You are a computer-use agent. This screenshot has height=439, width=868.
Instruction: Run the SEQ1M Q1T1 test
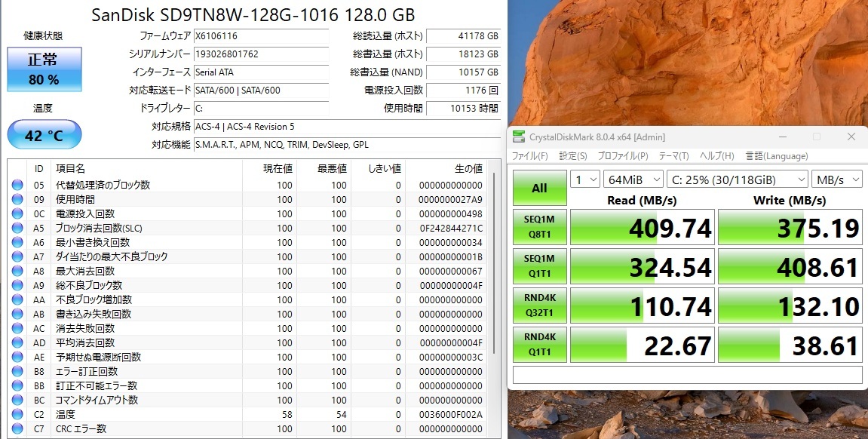pos(540,266)
